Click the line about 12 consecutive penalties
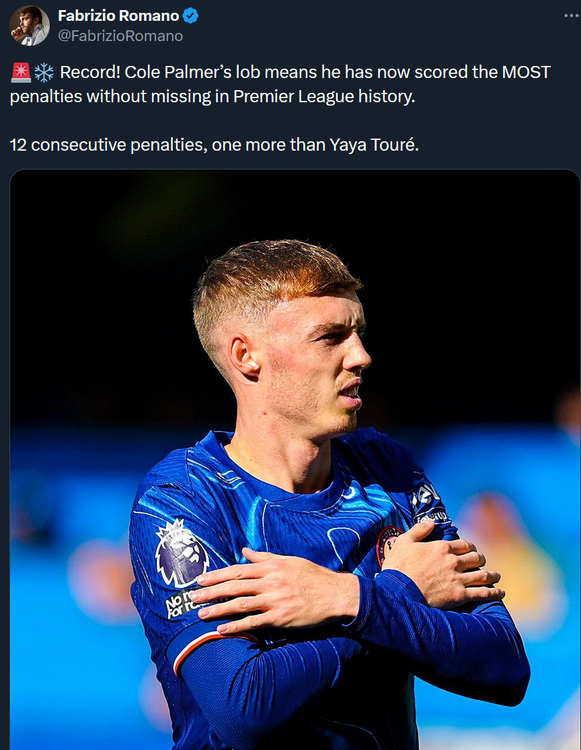Viewport: 581px width, 750px height. click(x=214, y=144)
